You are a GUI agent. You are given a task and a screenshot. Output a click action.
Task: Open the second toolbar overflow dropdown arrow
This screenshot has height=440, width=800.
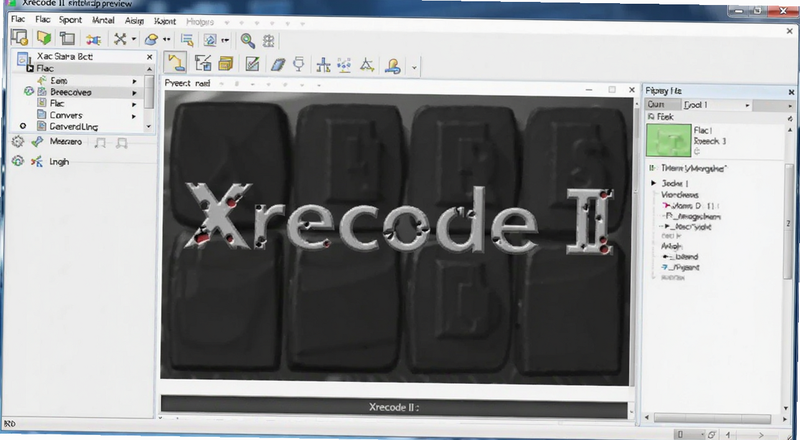414,67
